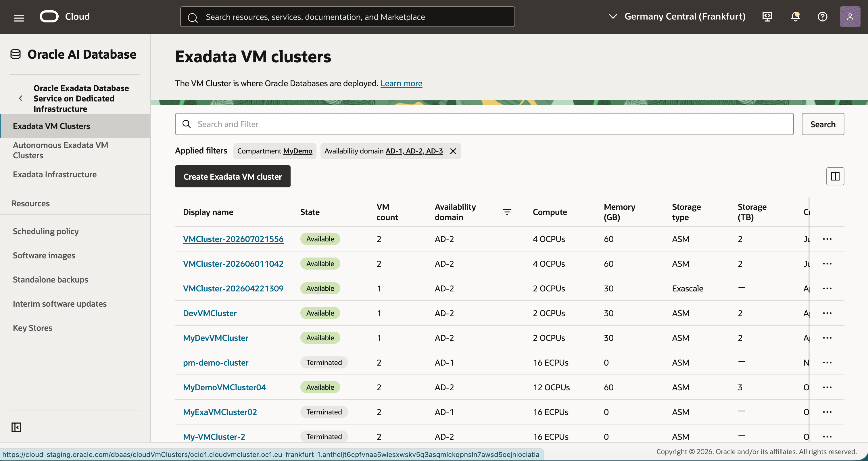
Task: Click the State column header
Action: click(x=310, y=212)
